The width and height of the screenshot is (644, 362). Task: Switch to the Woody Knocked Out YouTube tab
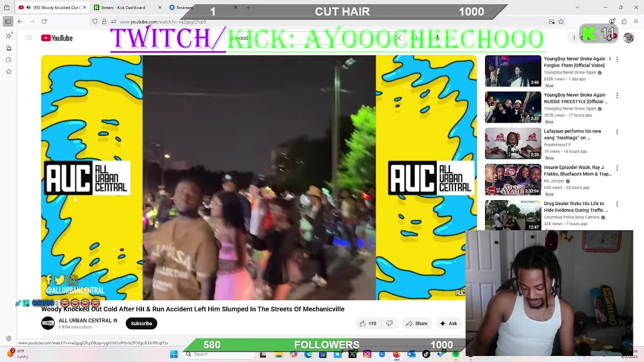(52, 8)
